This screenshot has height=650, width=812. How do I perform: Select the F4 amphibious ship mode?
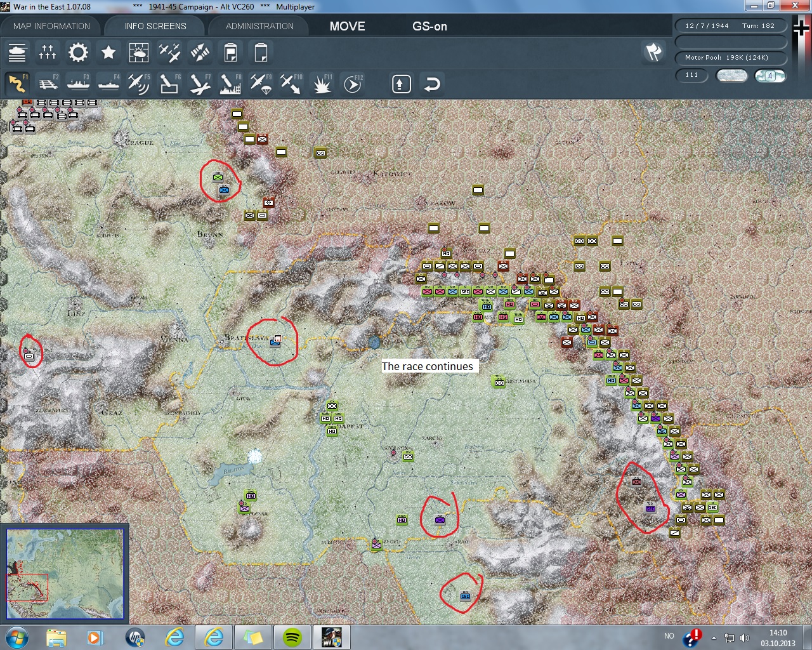(x=108, y=84)
